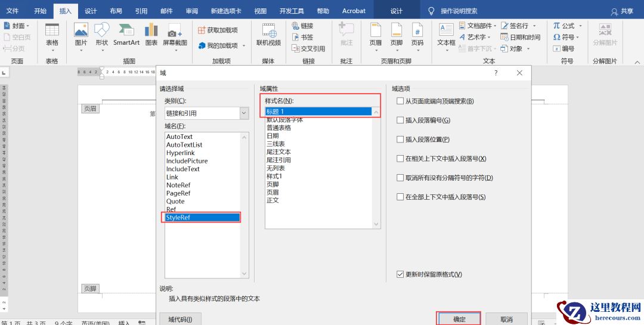This screenshot has height=325, width=644.
Task: Collapse the ribbon with the chevron
Action: click(x=637, y=62)
